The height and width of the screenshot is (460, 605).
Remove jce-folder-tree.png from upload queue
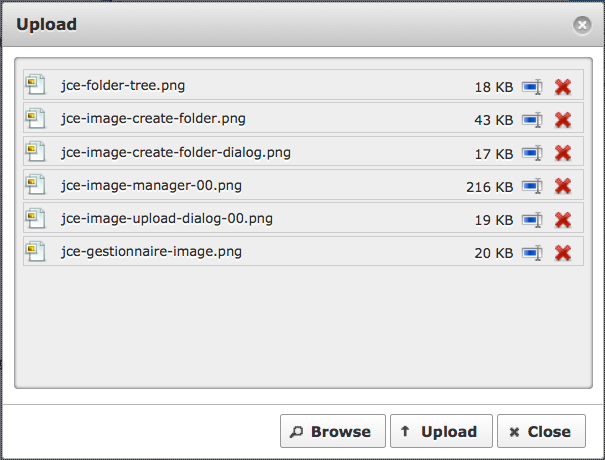(x=563, y=87)
